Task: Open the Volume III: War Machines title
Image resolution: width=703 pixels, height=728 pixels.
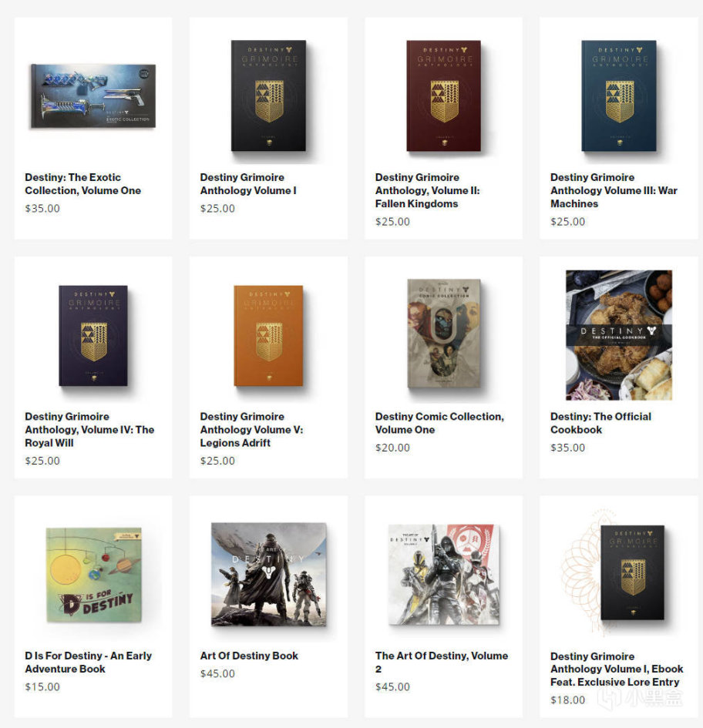Action: point(614,190)
